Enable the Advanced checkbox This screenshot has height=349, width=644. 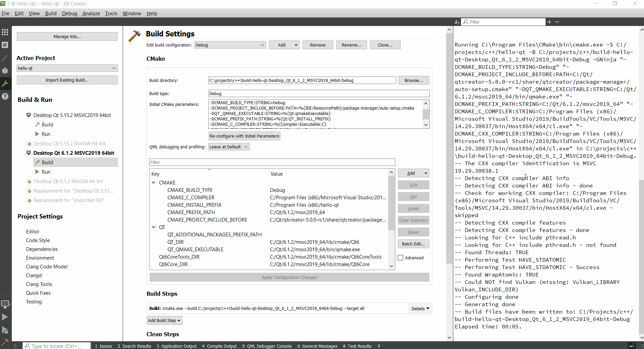coord(401,258)
